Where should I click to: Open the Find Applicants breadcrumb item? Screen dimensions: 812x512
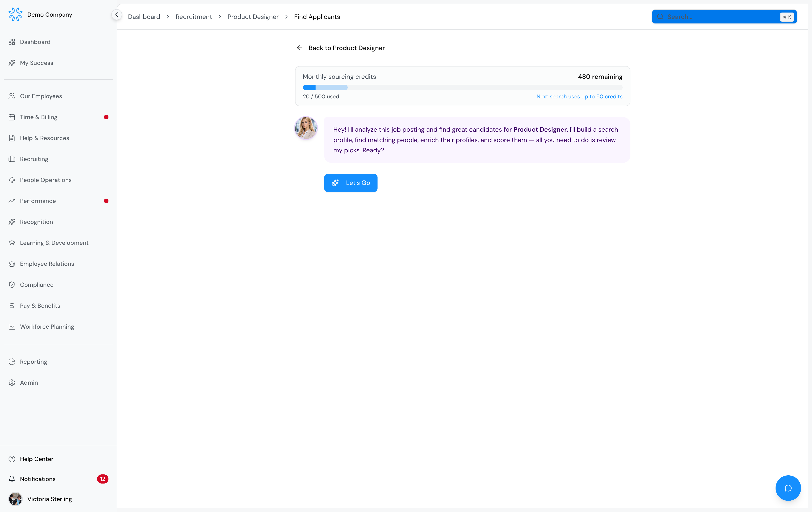pos(317,17)
